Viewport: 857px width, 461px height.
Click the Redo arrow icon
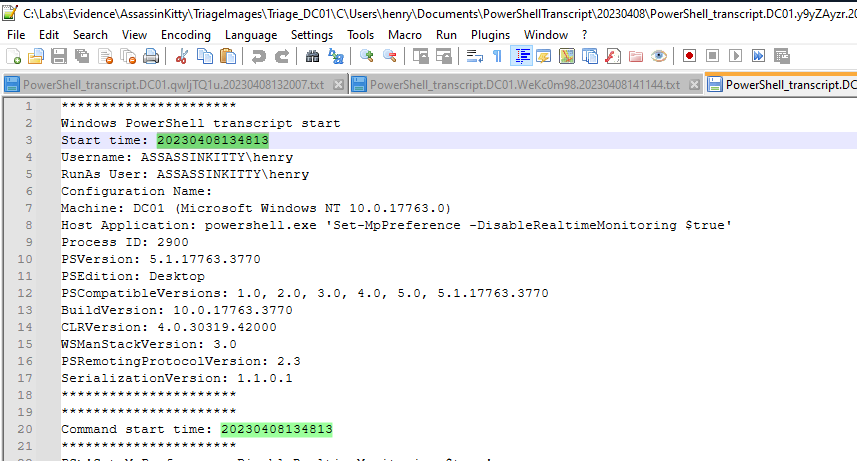coord(281,56)
